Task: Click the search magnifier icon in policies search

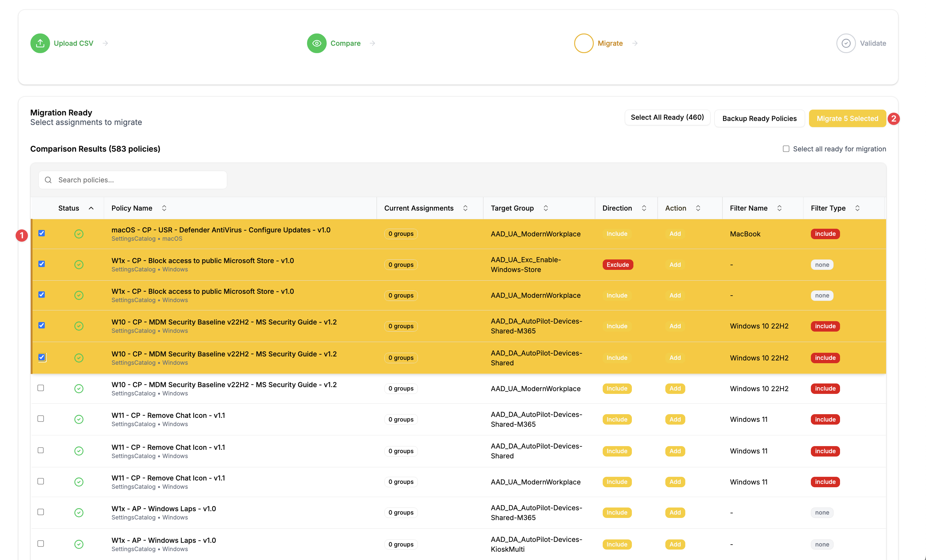Action: [48, 180]
